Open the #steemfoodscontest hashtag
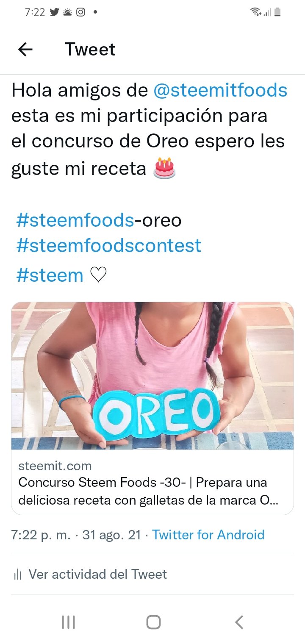The height and width of the screenshot is (644, 305). pos(108,245)
